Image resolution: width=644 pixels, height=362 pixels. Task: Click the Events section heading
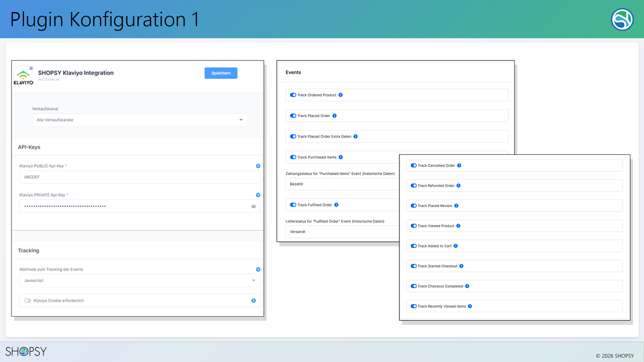(293, 72)
